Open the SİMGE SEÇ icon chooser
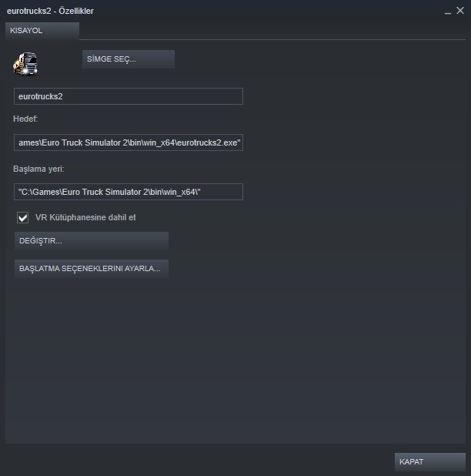The width and height of the screenshot is (471, 476). point(129,59)
